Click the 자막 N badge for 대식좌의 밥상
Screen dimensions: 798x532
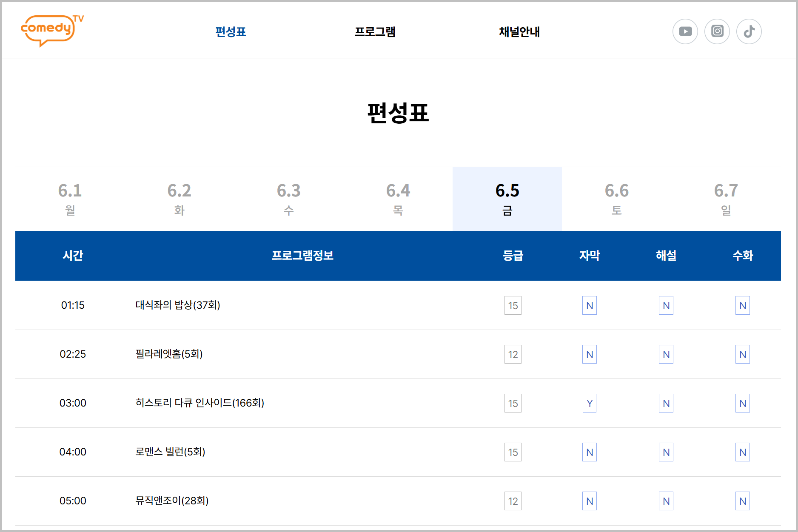[590, 305]
